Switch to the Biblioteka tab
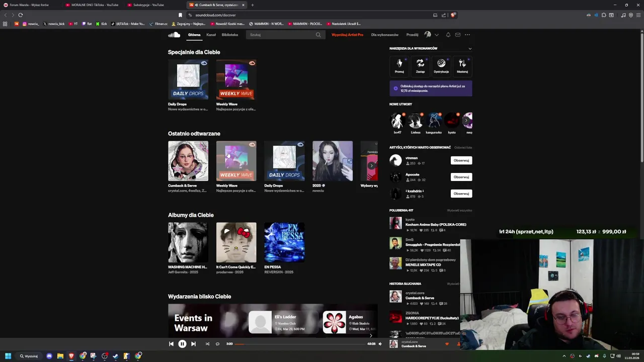 coord(230,35)
